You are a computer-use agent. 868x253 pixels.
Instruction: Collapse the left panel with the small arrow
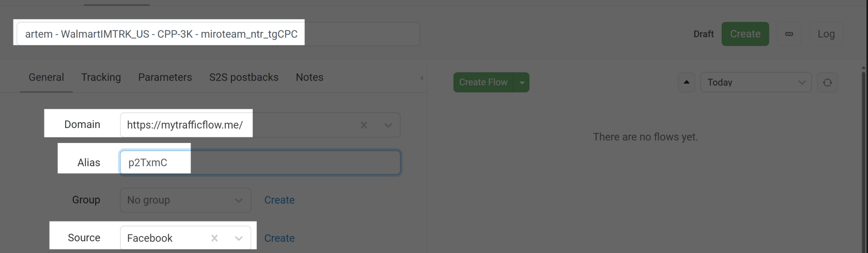tap(422, 78)
